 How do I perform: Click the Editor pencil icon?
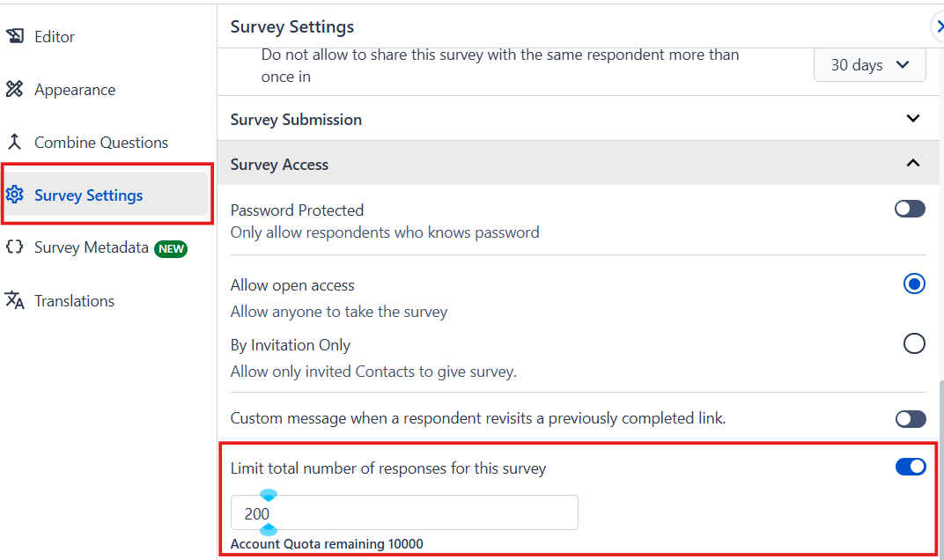(15, 36)
